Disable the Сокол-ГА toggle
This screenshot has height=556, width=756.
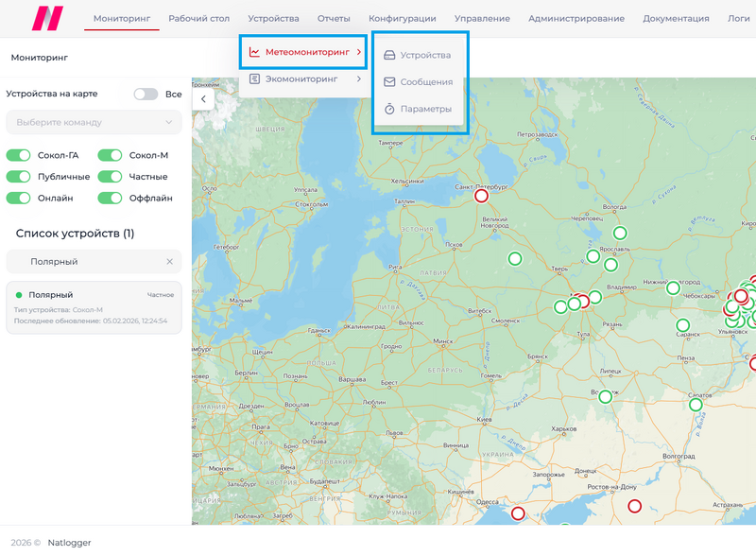tap(18, 155)
